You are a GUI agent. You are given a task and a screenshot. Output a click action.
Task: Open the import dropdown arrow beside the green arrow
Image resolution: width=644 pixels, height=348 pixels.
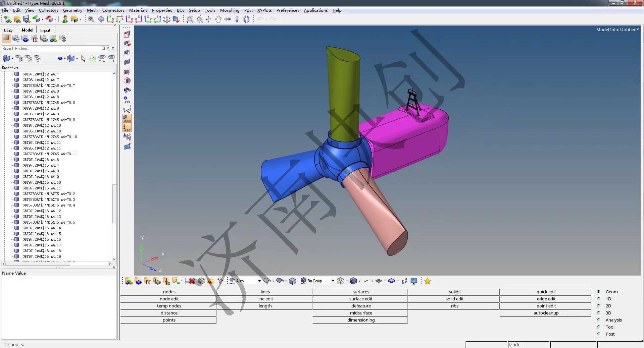click(x=42, y=19)
